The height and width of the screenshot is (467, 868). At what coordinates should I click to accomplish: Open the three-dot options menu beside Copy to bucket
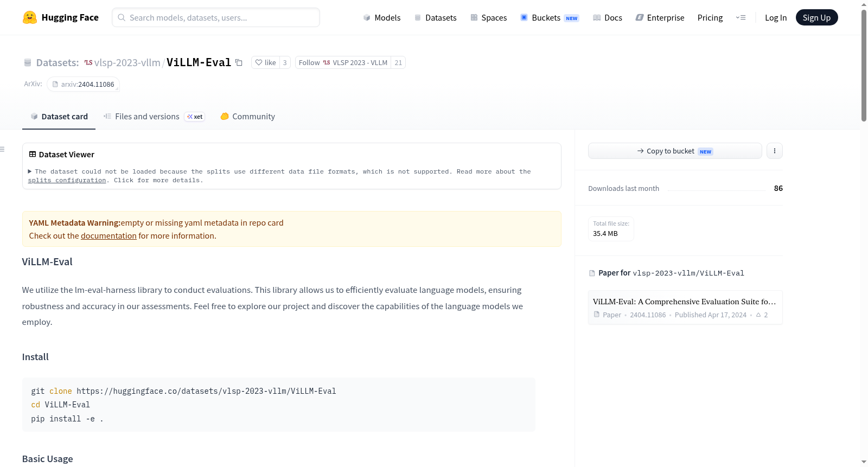point(775,151)
